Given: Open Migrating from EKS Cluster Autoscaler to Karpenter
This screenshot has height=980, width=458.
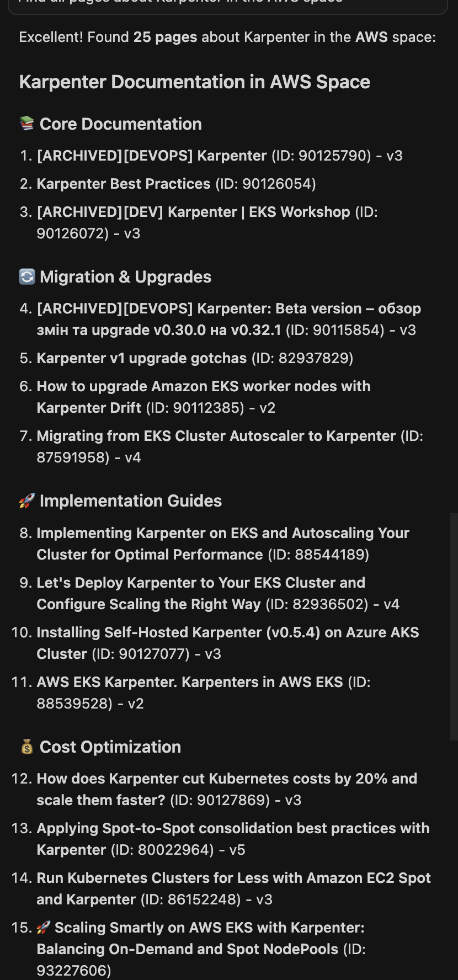Looking at the screenshot, I should pyautogui.click(x=216, y=436).
